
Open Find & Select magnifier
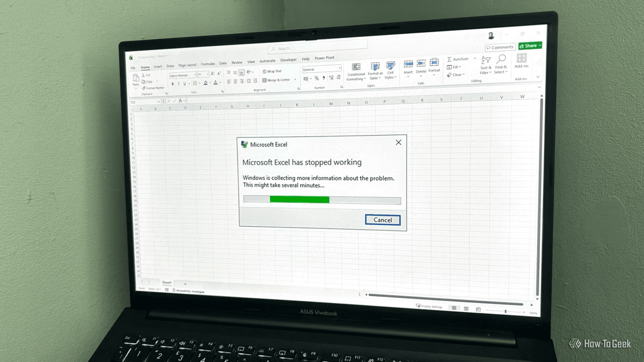pos(501,64)
